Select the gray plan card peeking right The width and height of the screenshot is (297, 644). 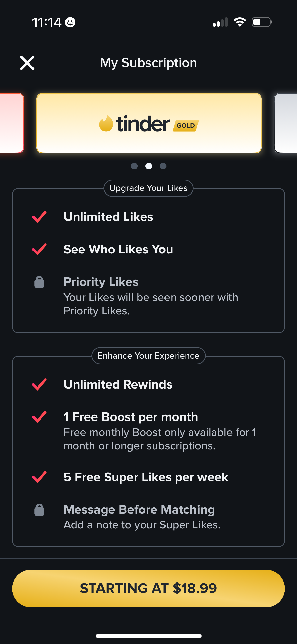coord(286,123)
